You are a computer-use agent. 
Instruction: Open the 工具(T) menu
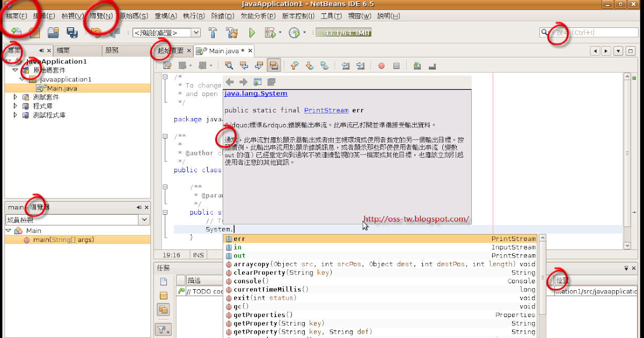331,16
